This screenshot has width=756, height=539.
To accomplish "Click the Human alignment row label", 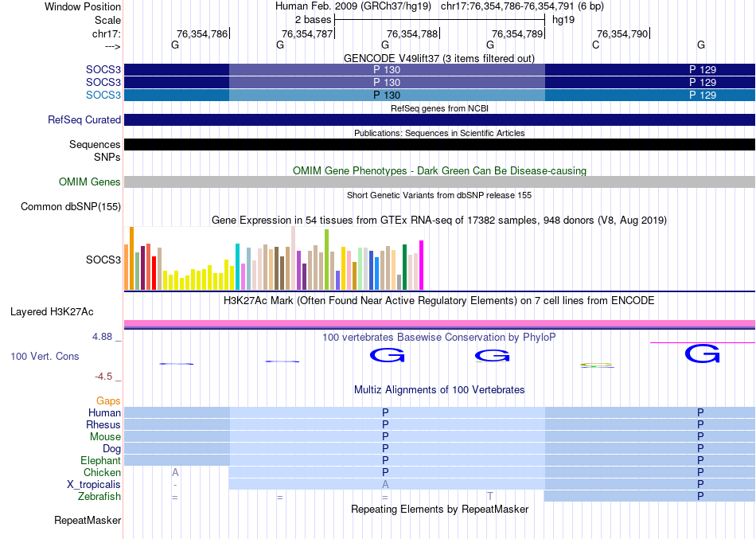I will point(104,412).
